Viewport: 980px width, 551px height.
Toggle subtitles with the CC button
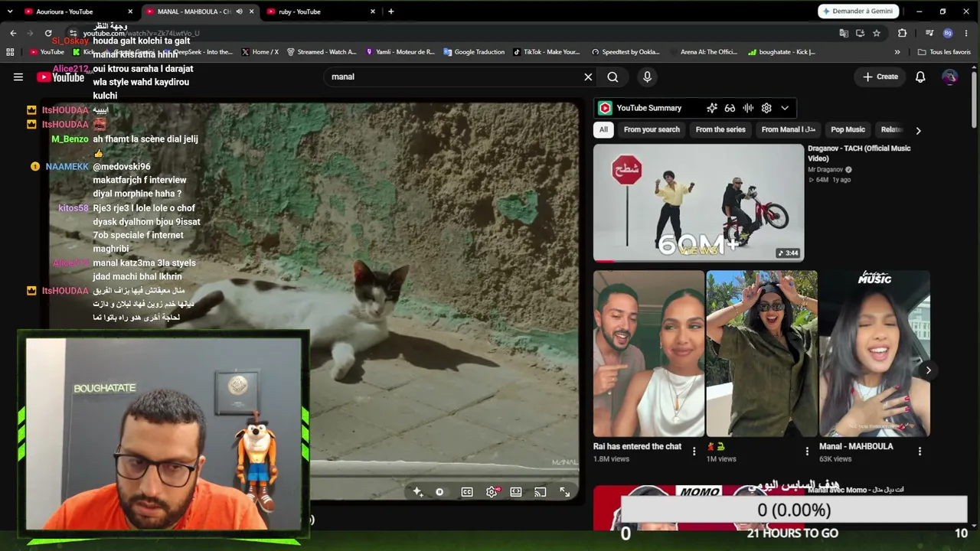(467, 492)
